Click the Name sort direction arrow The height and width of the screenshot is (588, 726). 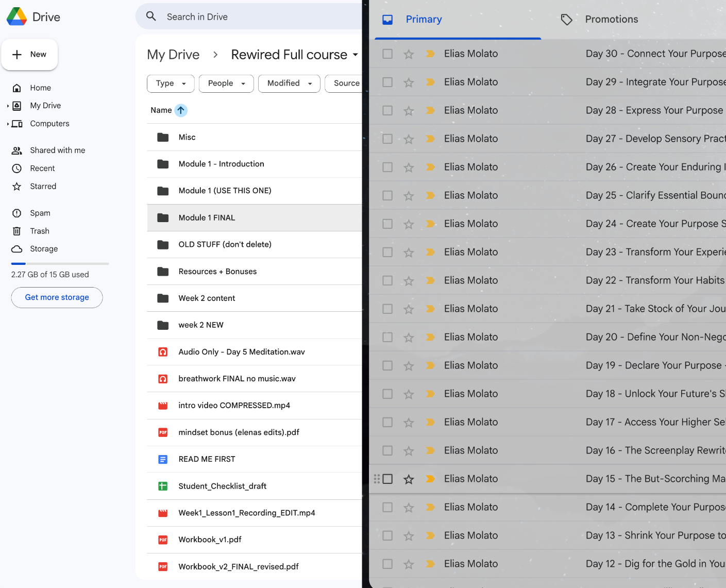pyautogui.click(x=181, y=110)
